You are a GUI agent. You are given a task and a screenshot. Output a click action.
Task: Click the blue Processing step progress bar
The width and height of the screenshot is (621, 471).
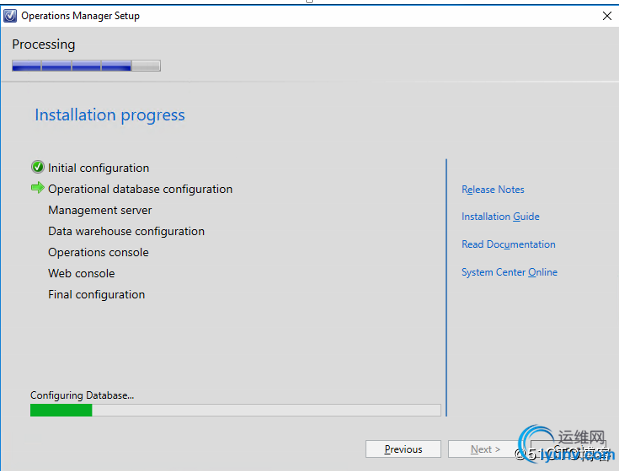pos(86,66)
